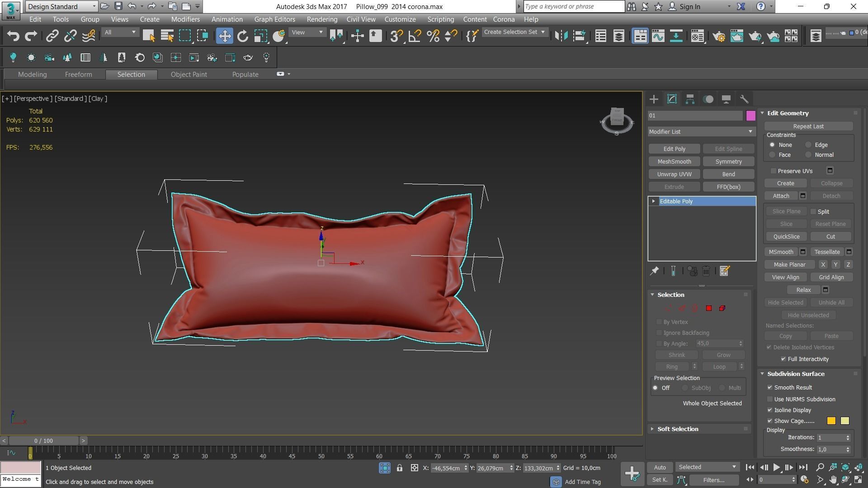Toggle Full Interactivity checkbox
Viewport: 868px width, 488px height.
[x=783, y=359]
